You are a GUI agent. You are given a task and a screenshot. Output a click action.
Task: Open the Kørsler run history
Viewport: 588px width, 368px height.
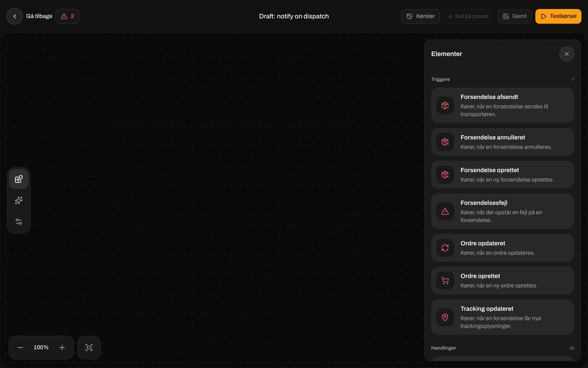pos(420,16)
